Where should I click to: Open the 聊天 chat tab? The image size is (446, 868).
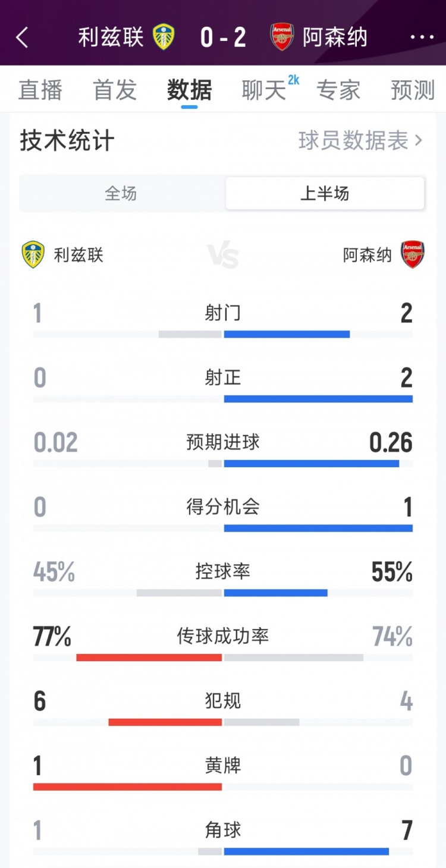pos(264,90)
